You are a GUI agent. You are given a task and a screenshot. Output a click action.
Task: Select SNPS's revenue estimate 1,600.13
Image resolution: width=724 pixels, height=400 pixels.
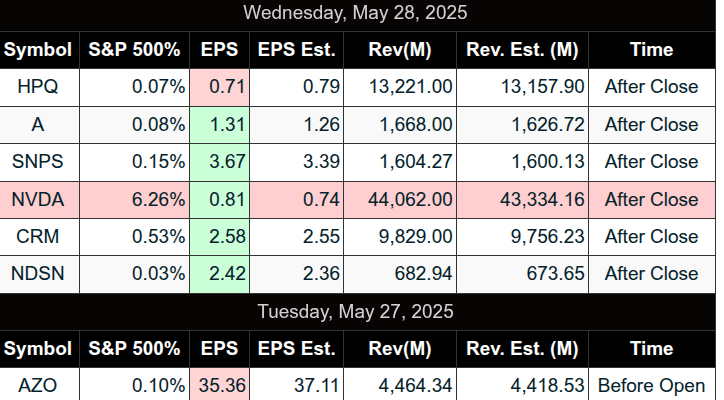(522, 162)
